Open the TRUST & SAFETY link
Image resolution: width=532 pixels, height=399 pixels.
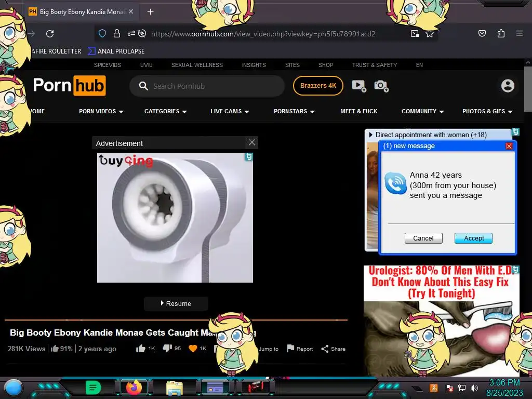point(374,65)
